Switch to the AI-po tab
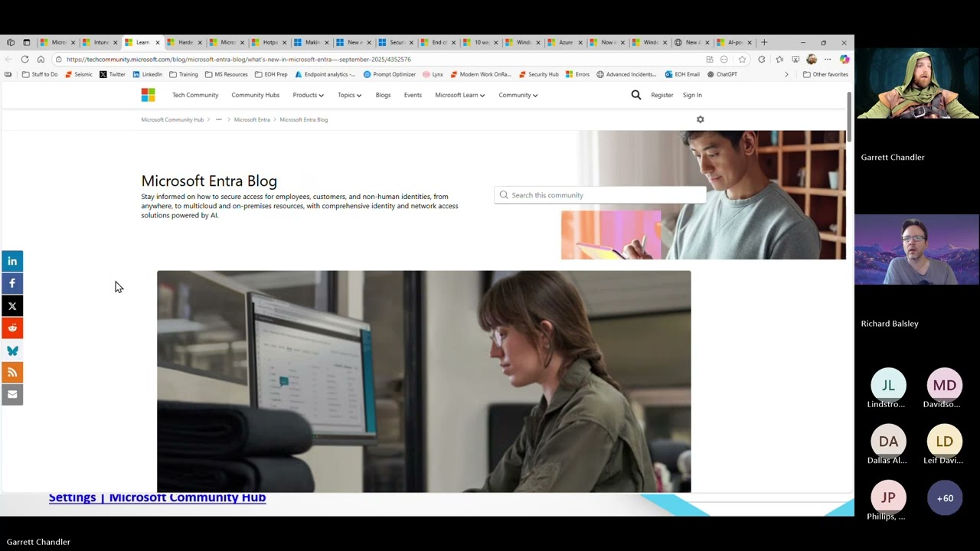980x551 pixels. [733, 42]
